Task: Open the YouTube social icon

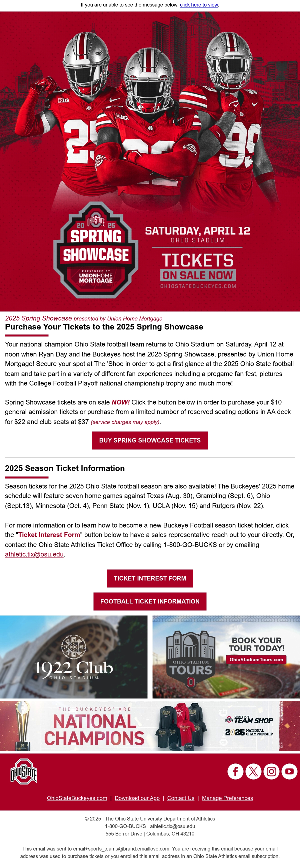Action: tap(289, 771)
